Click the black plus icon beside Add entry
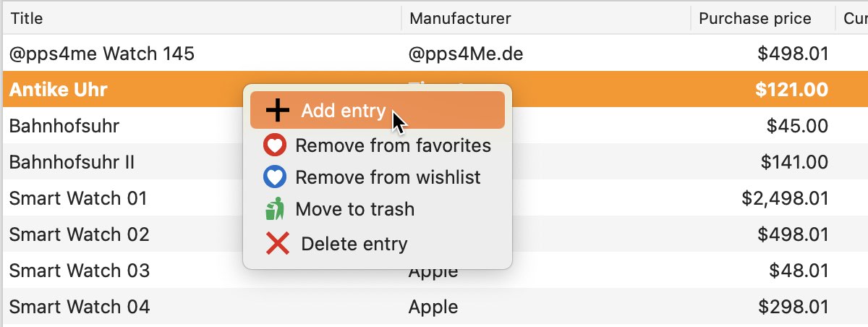Image resolution: width=868 pixels, height=327 pixels. (x=278, y=111)
